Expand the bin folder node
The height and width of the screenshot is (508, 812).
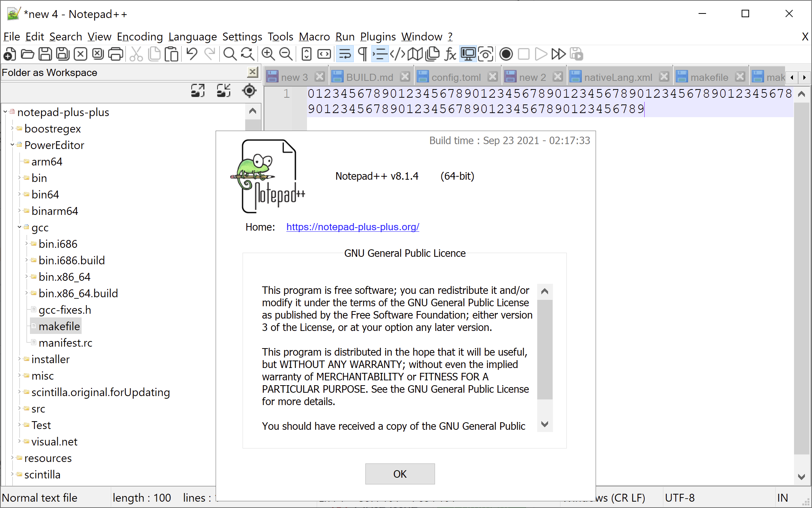[19, 177]
